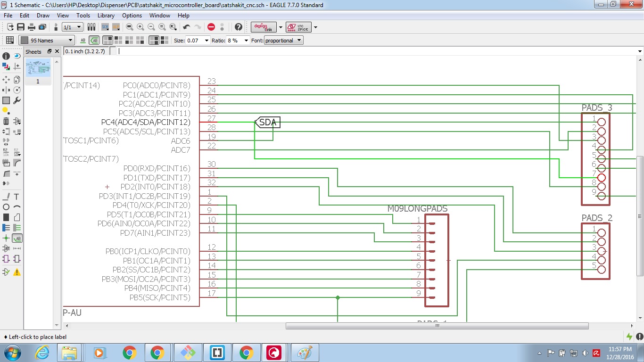This screenshot has width=644, height=362.
Task: Select the Net tool
Action: tap(17, 228)
